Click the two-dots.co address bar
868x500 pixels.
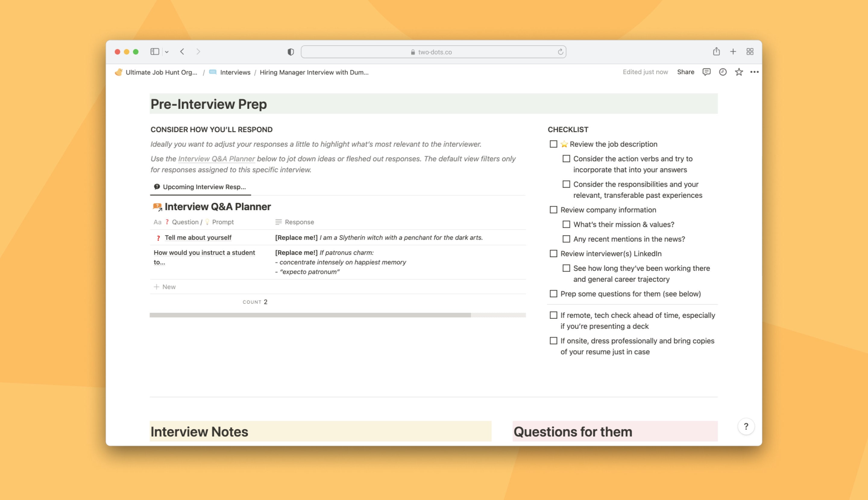pos(433,52)
